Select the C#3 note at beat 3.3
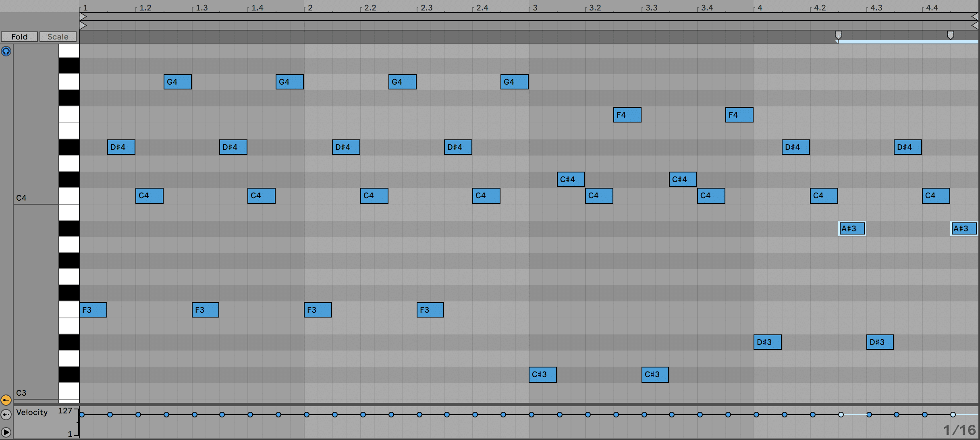The image size is (980, 440). [x=655, y=375]
